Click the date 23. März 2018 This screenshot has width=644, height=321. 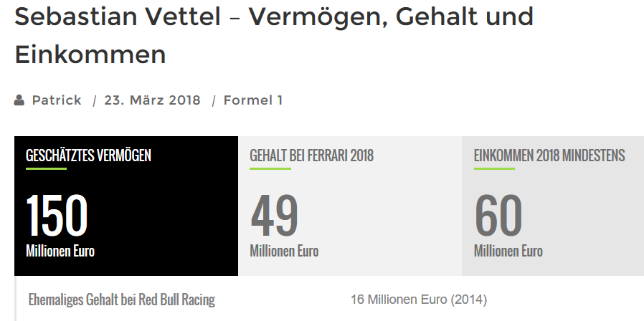coord(152,100)
